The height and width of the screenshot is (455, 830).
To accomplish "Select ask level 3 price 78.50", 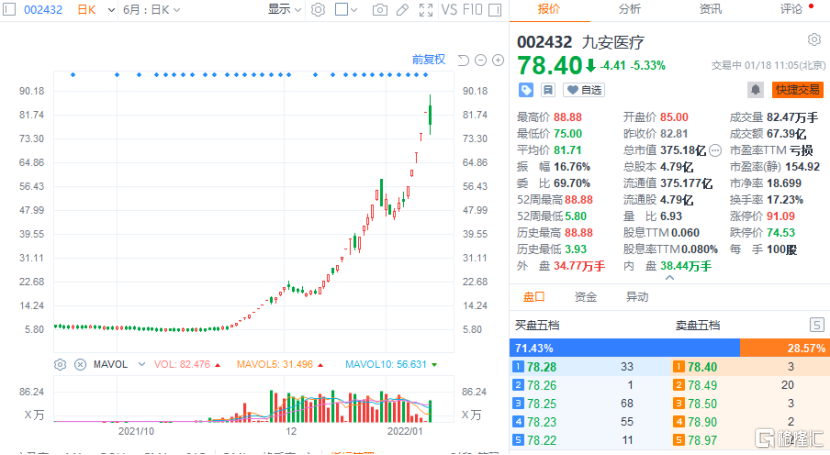I will 702,404.
